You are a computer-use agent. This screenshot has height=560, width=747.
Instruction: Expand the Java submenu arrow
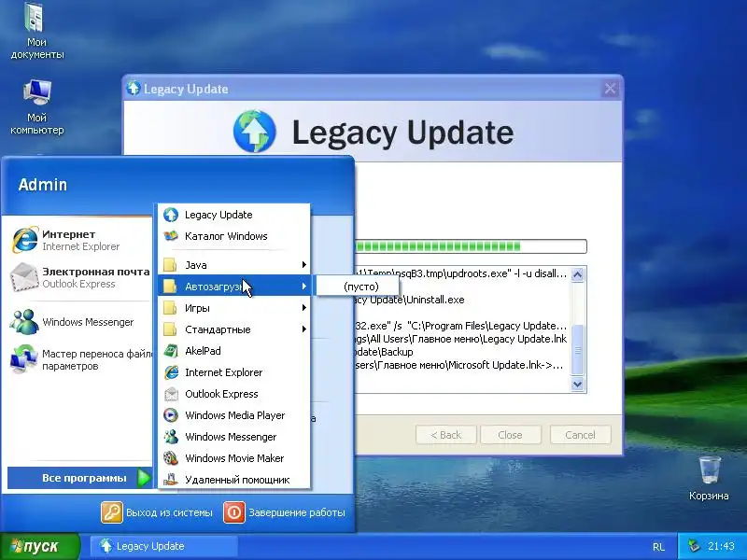pos(304,265)
